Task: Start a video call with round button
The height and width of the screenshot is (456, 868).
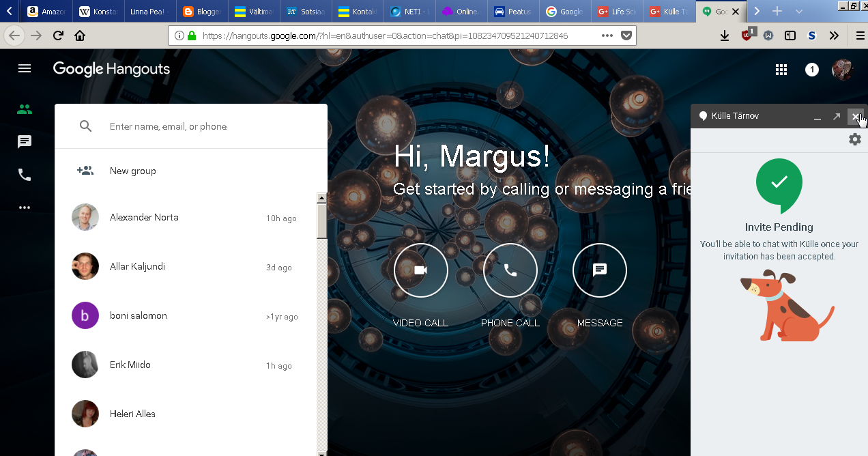Action: [x=420, y=270]
